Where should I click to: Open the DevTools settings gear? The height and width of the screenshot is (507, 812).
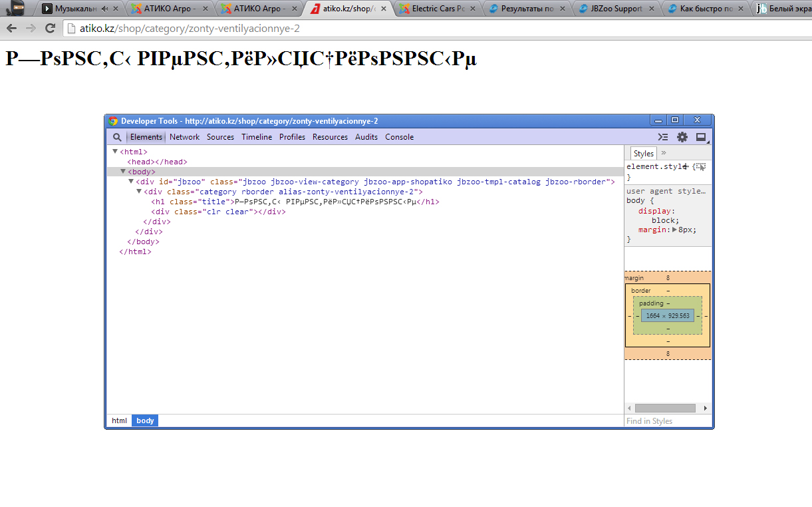click(682, 137)
